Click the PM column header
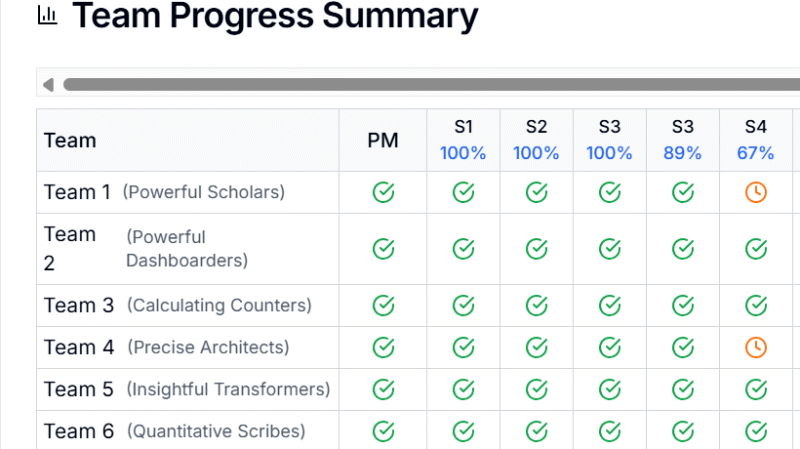This screenshot has height=449, width=800. click(x=383, y=140)
